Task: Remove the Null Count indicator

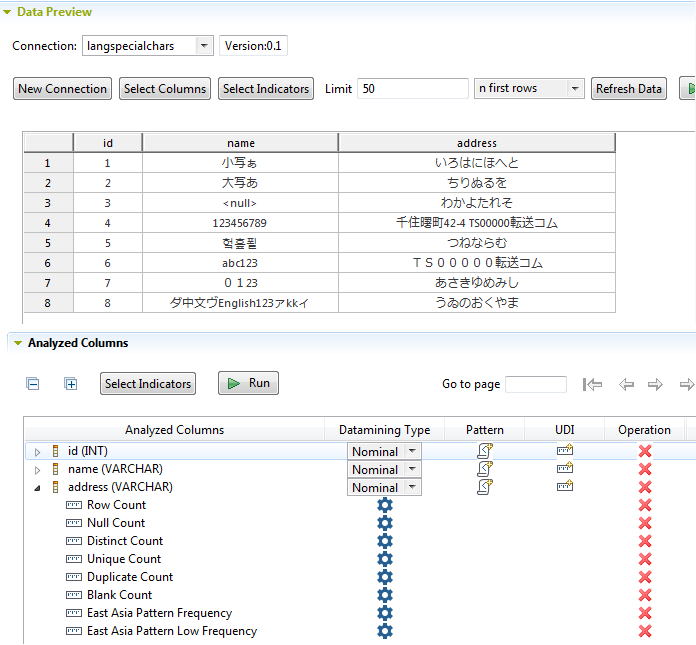Action: [645, 523]
